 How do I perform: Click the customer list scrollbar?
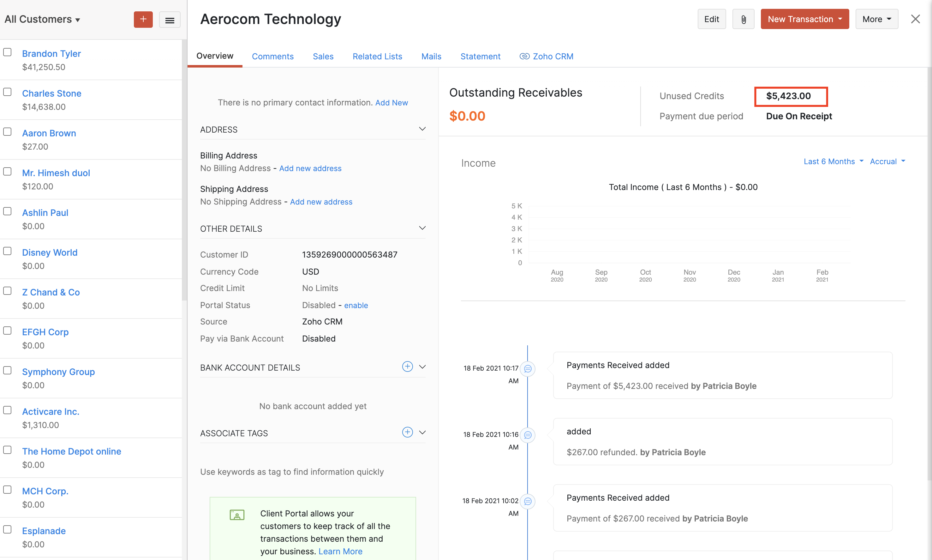184,170
